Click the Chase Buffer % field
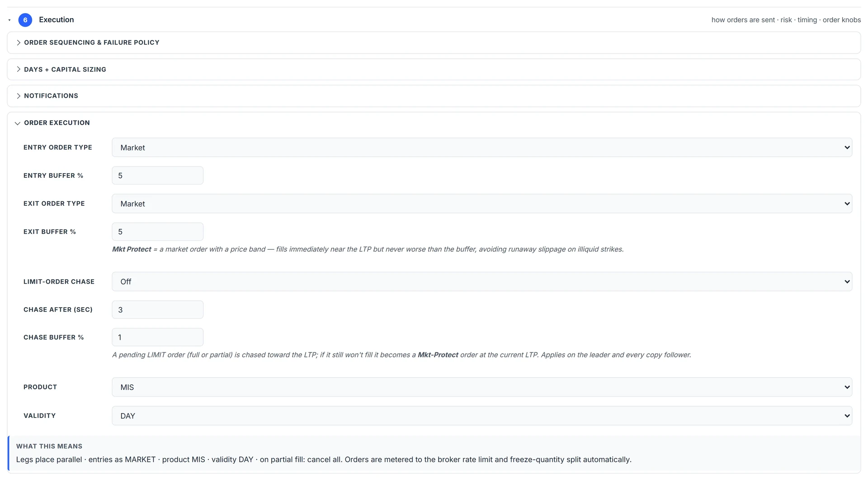The image size is (868, 480). (157, 337)
